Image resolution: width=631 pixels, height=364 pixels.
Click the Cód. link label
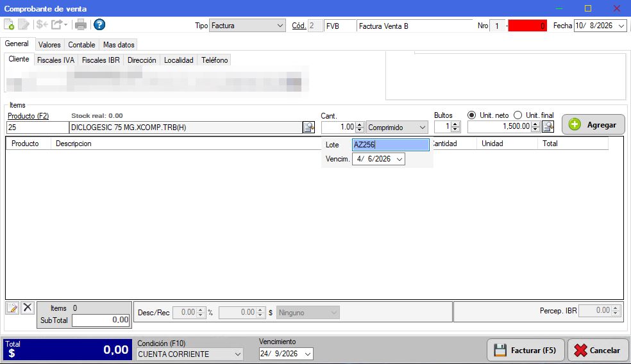point(299,26)
